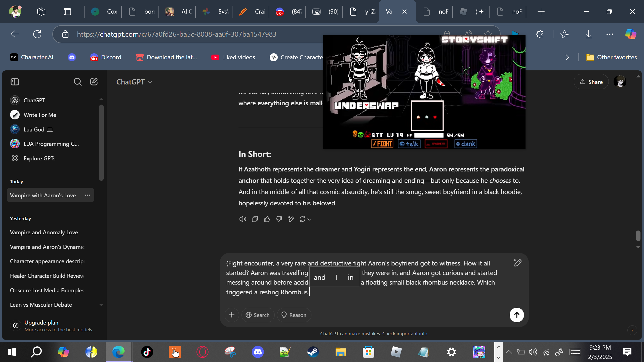The image size is (644, 362).
Task: Give thumbs up to response
Action: click(x=267, y=219)
